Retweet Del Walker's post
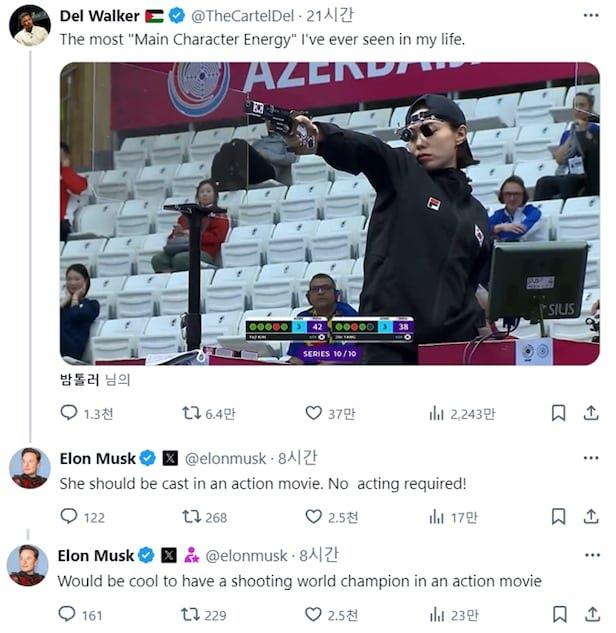 point(191,413)
